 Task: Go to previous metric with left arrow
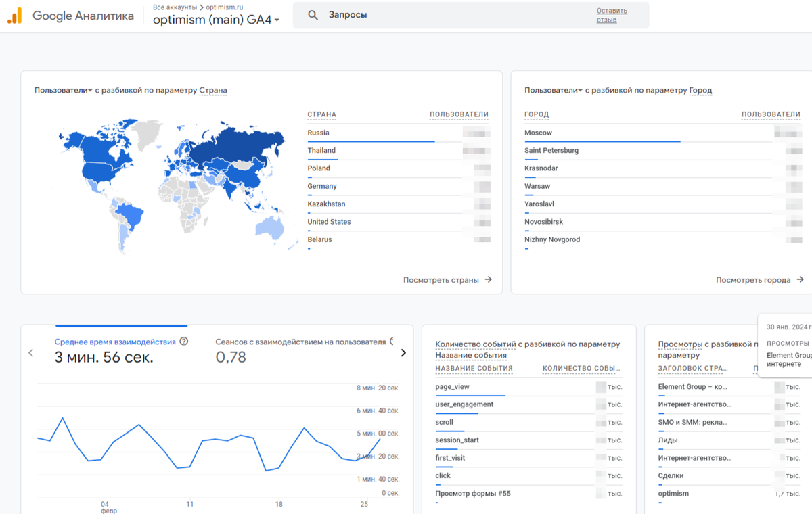(30, 352)
